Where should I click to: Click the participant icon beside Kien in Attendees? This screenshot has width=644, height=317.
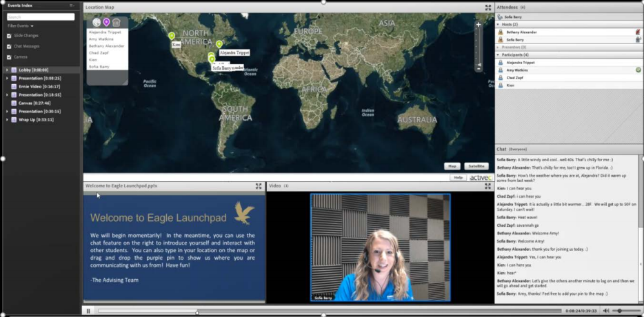[x=501, y=85]
